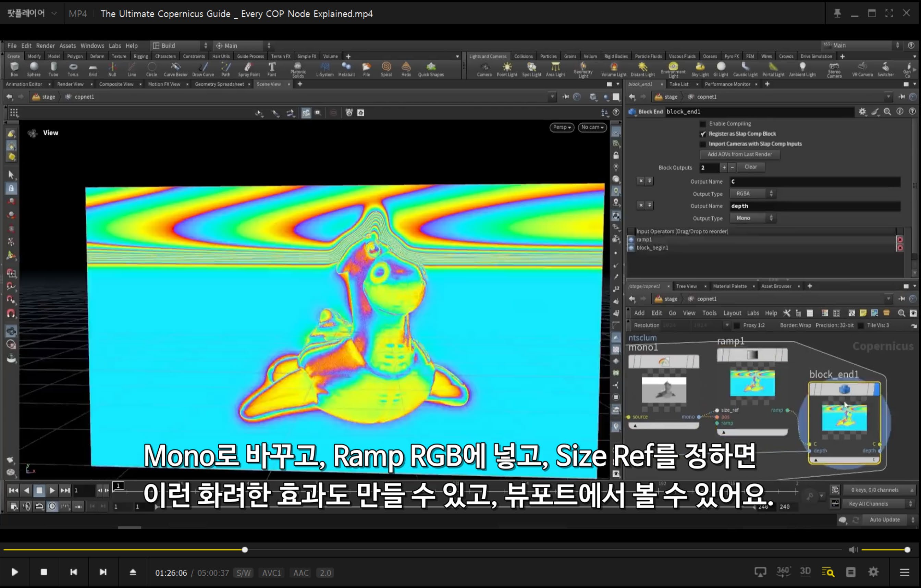Screen dimensions: 921x588
Task: Click Add AOVs from Last Render
Action: [740, 155]
